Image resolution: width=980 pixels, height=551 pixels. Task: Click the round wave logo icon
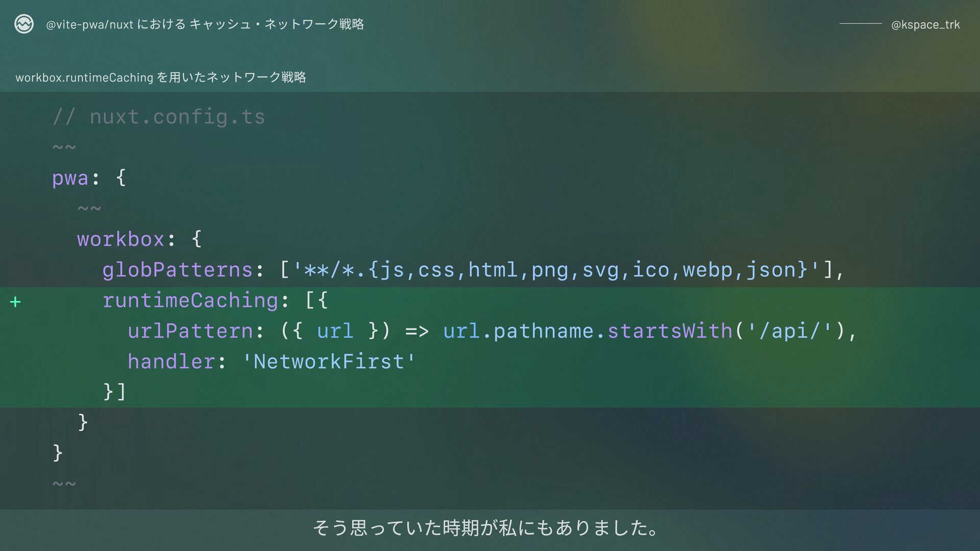[24, 24]
